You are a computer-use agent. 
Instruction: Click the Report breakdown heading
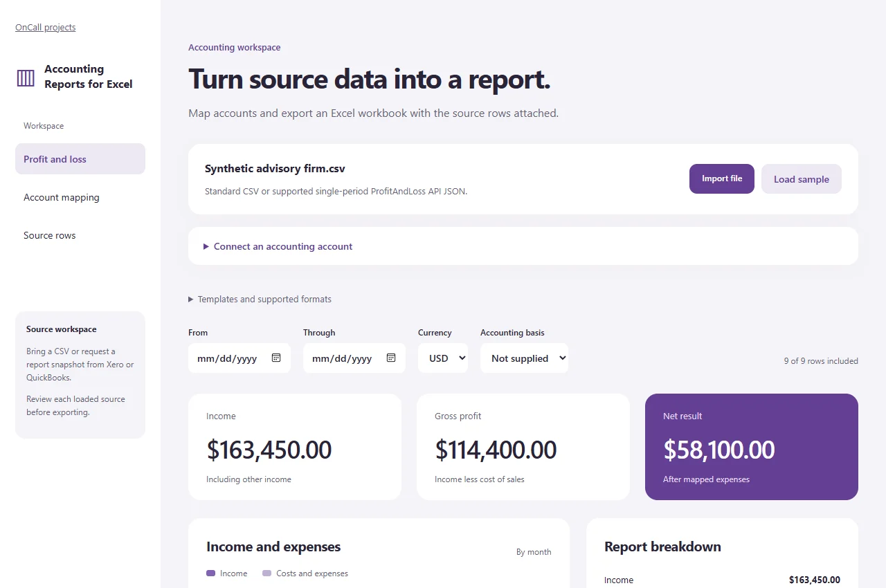662,546
